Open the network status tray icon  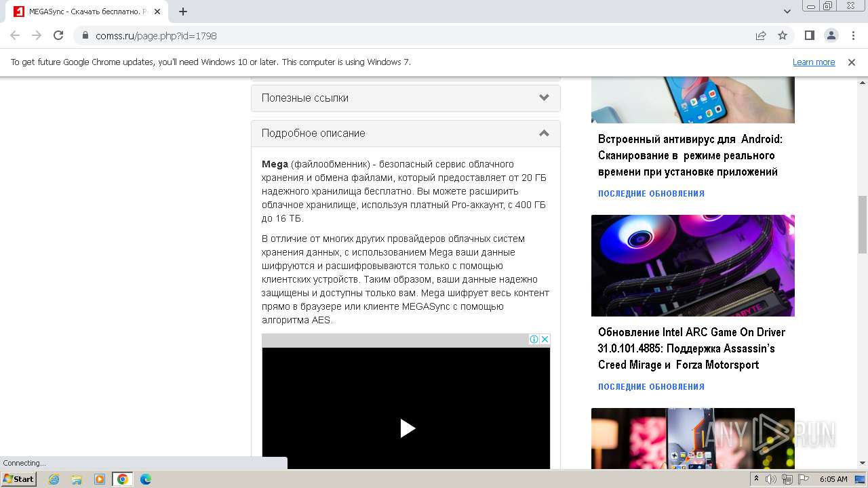click(787, 479)
